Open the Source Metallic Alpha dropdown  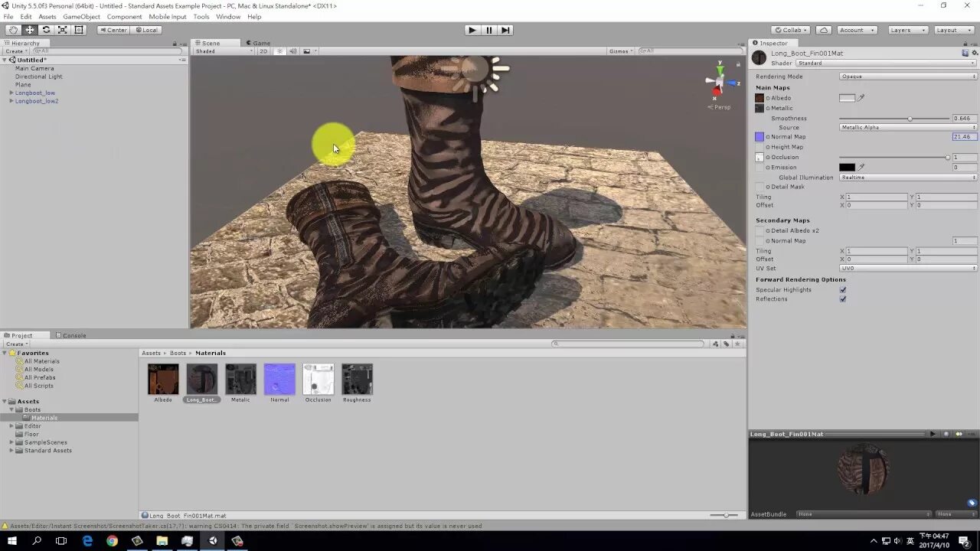click(x=908, y=127)
